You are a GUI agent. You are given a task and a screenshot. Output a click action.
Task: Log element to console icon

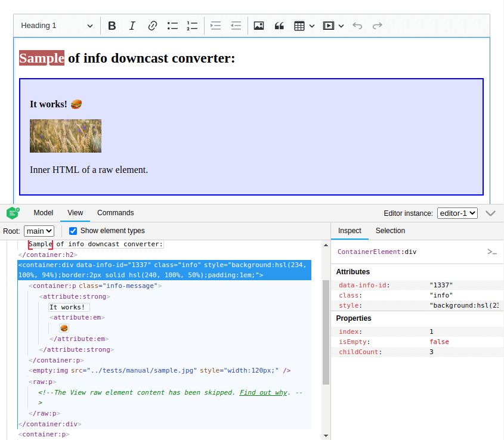[492, 252]
